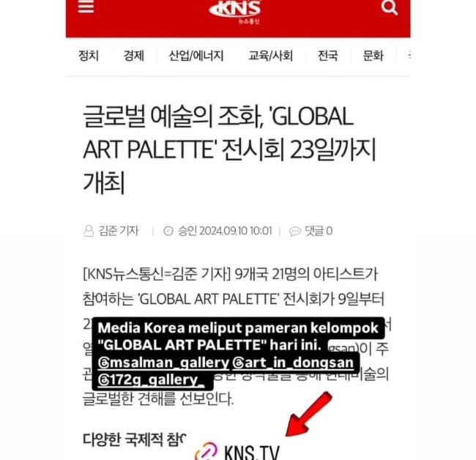Select the 경제 category tab
The width and height of the screenshot is (476, 460).
133,56
